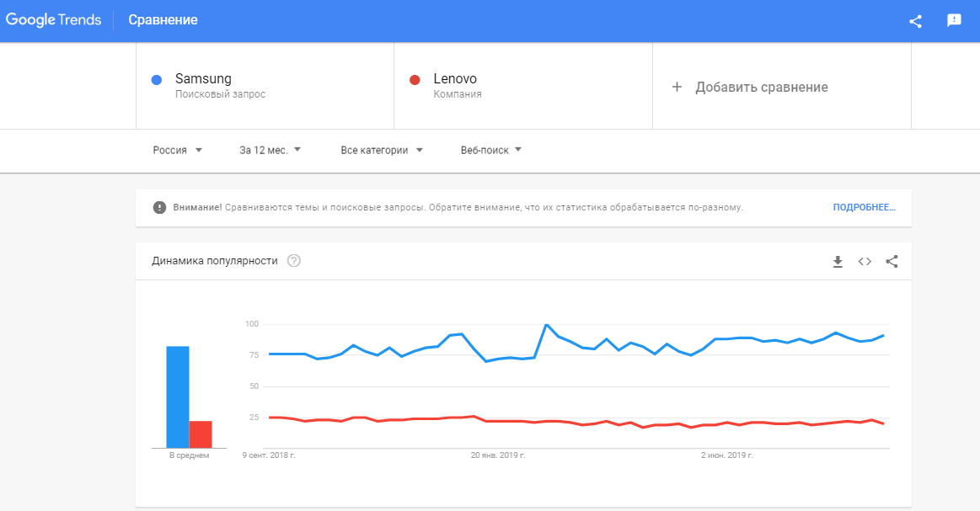Screen dimensions: 980x511
Task: Click the help question mark next to Динамика популярности
Action: click(x=292, y=261)
